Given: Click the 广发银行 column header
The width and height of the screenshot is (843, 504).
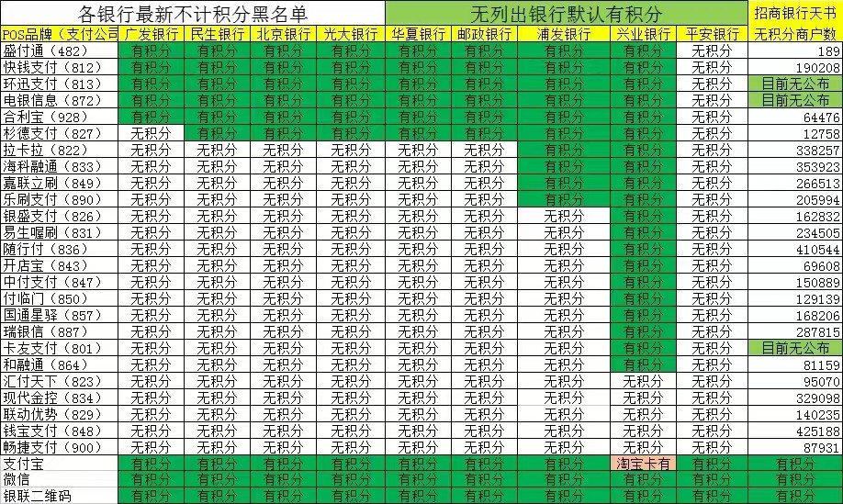Looking at the screenshot, I should 152,34.
